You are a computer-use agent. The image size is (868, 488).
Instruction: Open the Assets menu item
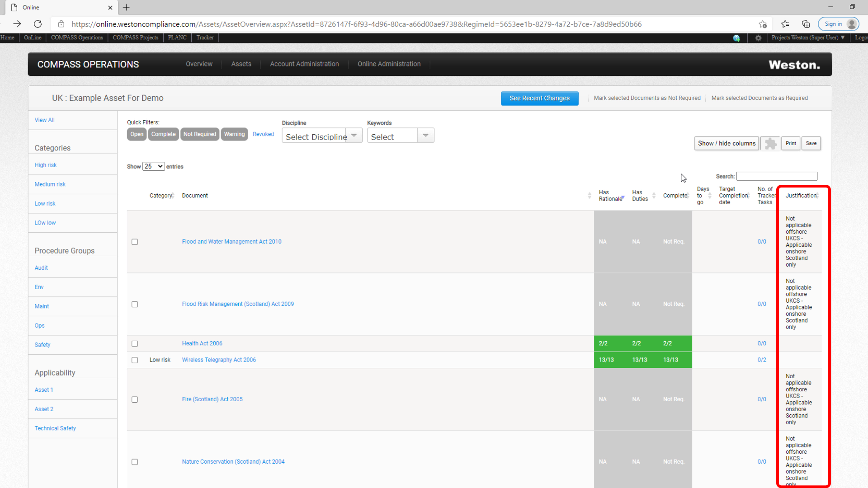point(241,64)
